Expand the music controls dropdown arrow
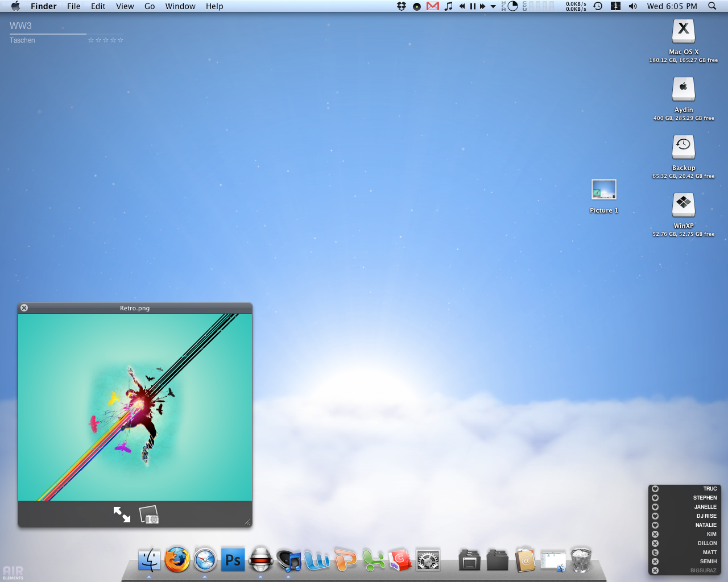 (x=493, y=7)
